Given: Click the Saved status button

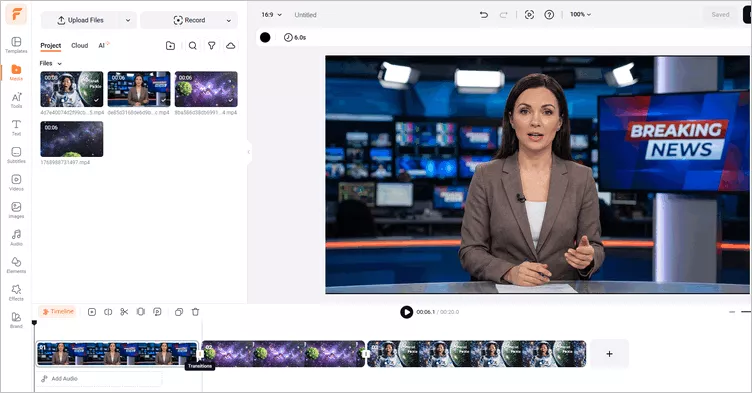Looking at the screenshot, I should click(x=720, y=15).
